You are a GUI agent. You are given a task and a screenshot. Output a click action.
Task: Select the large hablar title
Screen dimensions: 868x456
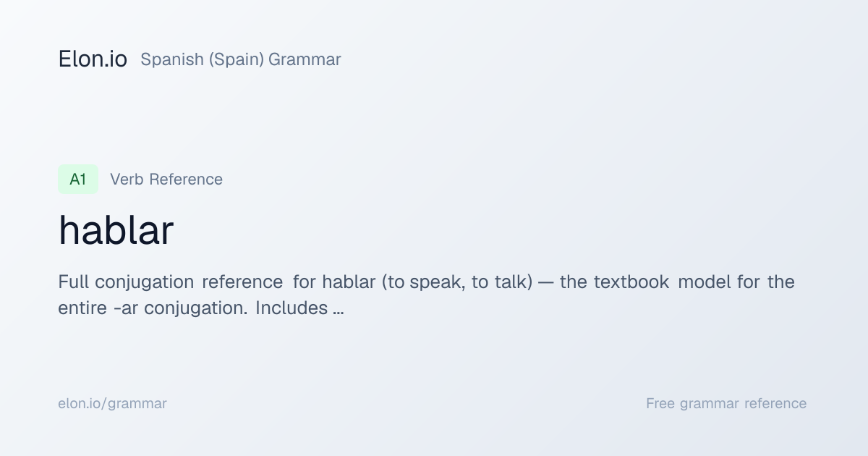point(116,230)
